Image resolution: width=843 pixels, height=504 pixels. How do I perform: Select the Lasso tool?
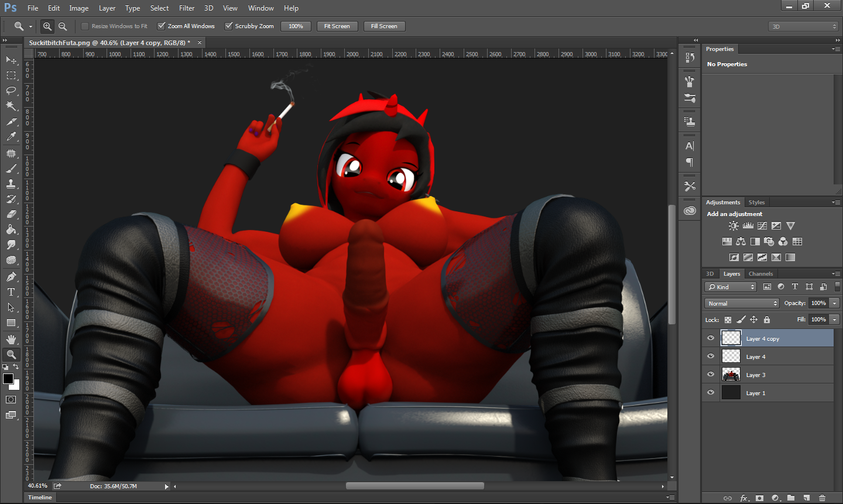11,91
